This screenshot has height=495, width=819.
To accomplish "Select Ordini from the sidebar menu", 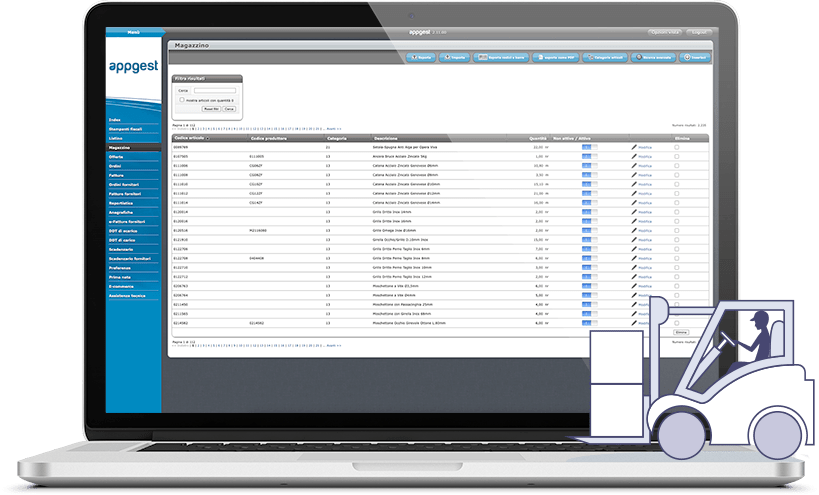I will coord(116,165).
